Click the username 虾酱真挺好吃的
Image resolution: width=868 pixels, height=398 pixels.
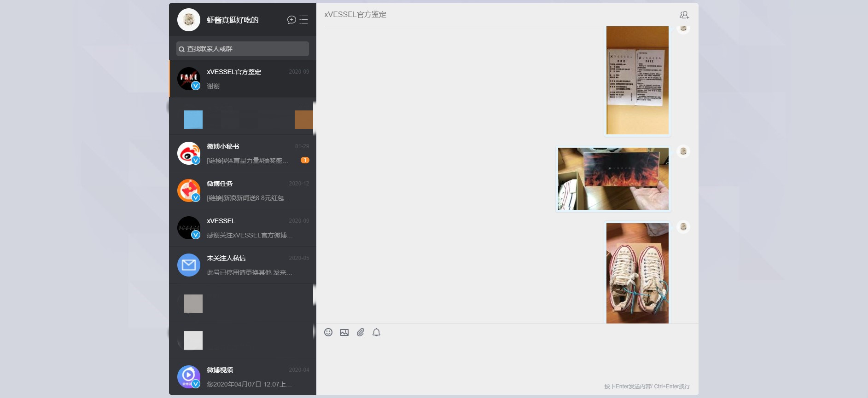(233, 20)
